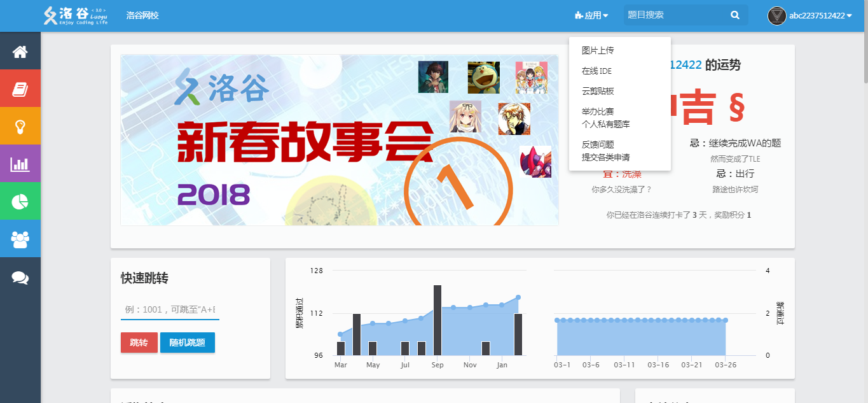
Task: Click the 忌：出行 fortune text
Action: (x=735, y=174)
